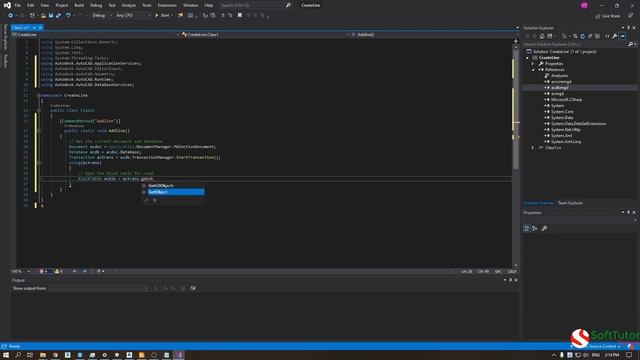Click the errors indicator below the editor

point(43,271)
